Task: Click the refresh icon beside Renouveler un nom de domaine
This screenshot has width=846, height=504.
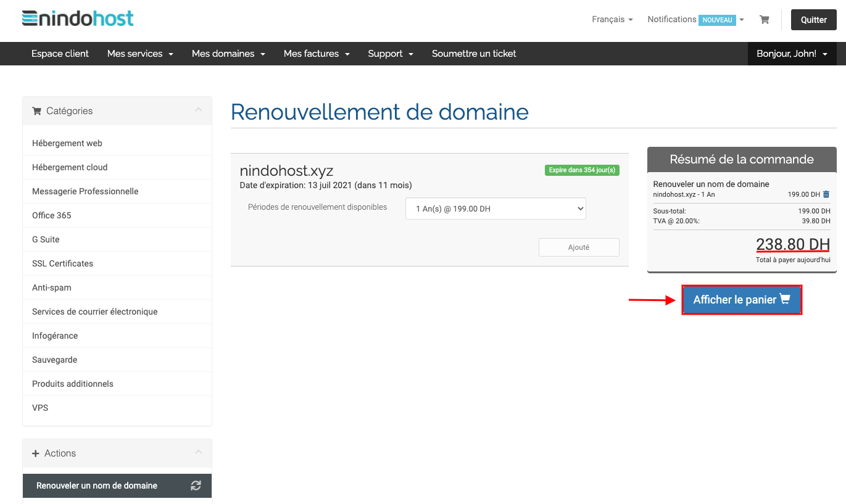Action: coord(196,485)
